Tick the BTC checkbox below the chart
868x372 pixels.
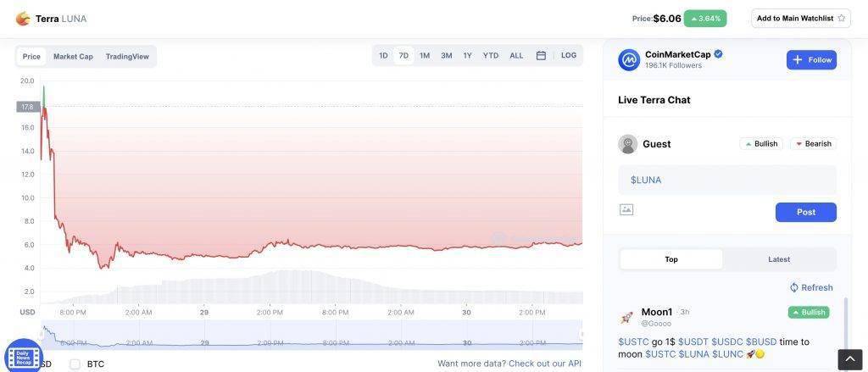coord(75,364)
